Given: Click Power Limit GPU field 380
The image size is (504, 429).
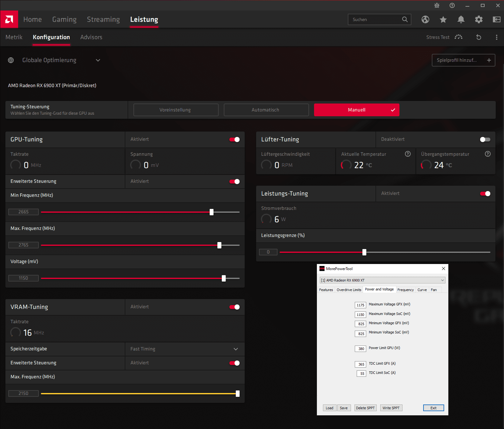Looking at the screenshot, I should (x=360, y=349).
